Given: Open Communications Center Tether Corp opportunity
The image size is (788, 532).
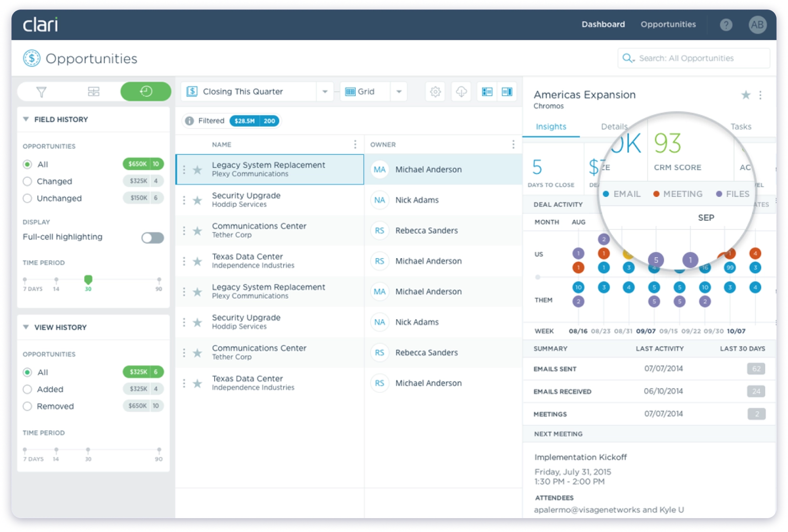Looking at the screenshot, I should pos(259,230).
